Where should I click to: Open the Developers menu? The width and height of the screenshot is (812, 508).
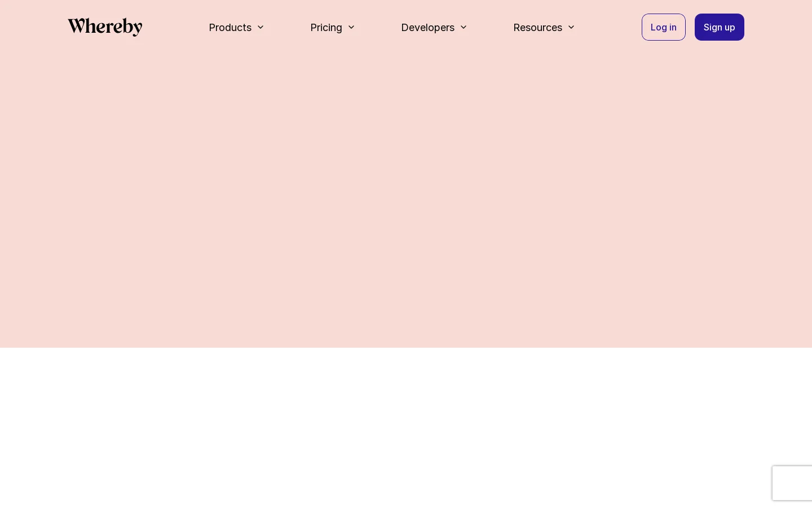427,27
